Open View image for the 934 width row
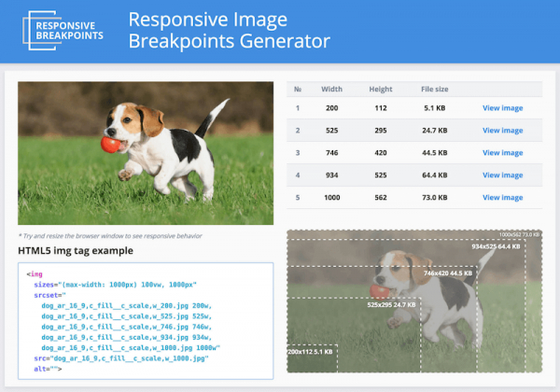Viewport: 560px width, 392px height. [502, 175]
